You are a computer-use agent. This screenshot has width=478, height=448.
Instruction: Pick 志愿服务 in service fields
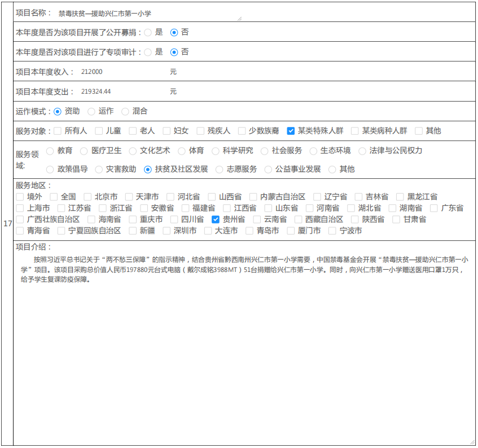220,169
